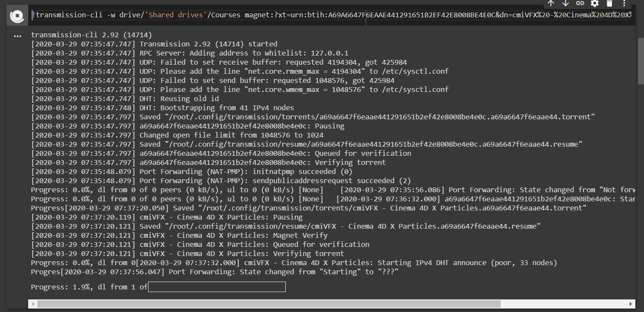Delete the cell with trash icon

point(609,3)
